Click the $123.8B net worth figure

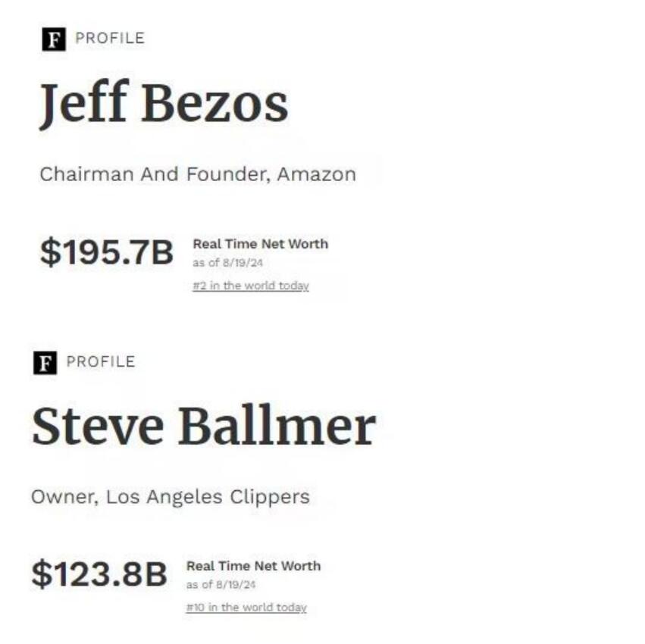click(99, 574)
